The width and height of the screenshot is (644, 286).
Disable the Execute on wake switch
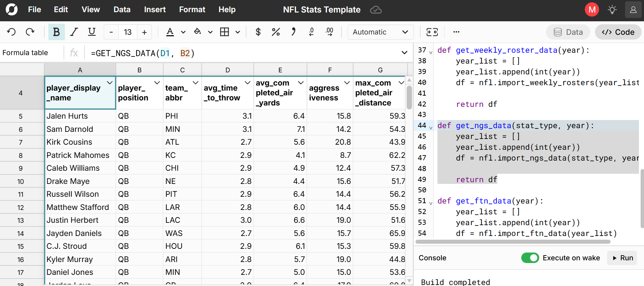pyautogui.click(x=530, y=258)
